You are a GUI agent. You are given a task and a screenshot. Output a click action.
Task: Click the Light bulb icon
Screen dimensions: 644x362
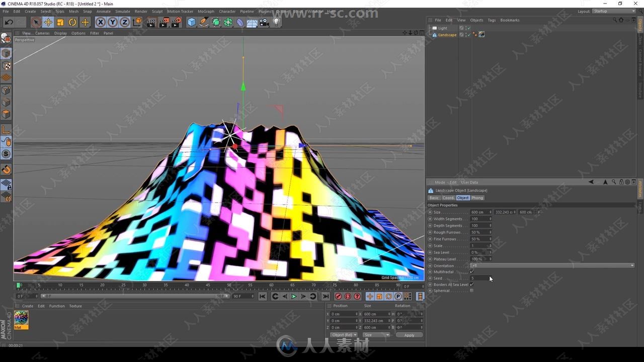[x=276, y=22]
